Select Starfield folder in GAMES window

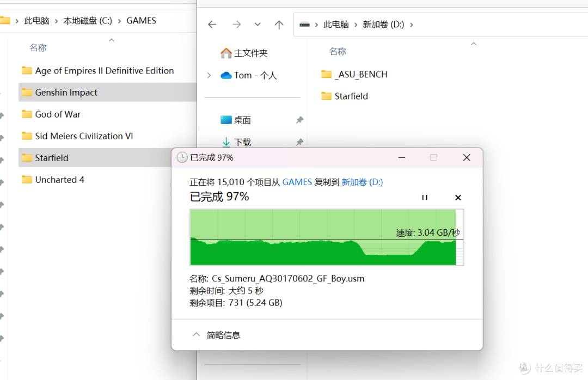[x=95, y=157]
